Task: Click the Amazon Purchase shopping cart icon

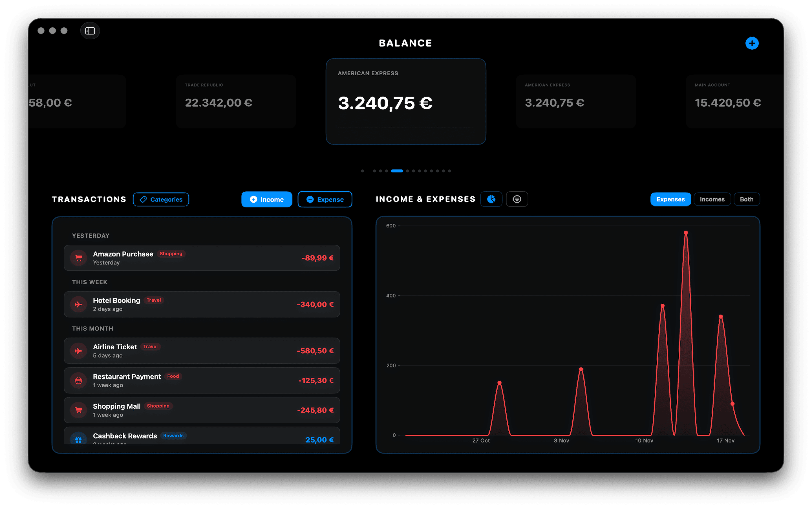Action: coord(78,258)
